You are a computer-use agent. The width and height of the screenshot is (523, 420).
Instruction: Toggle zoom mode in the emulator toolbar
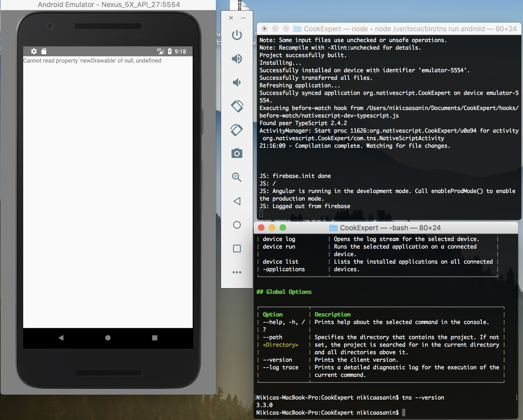coord(237,177)
